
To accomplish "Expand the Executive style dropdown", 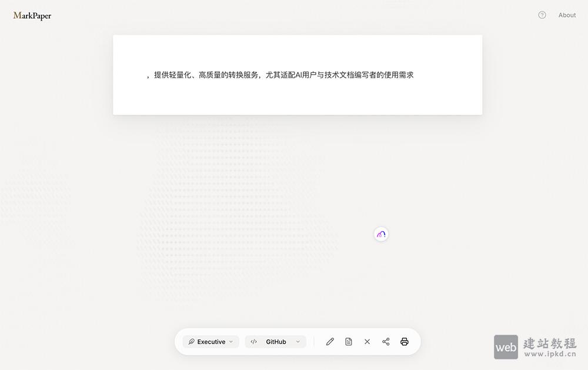I will 231,342.
